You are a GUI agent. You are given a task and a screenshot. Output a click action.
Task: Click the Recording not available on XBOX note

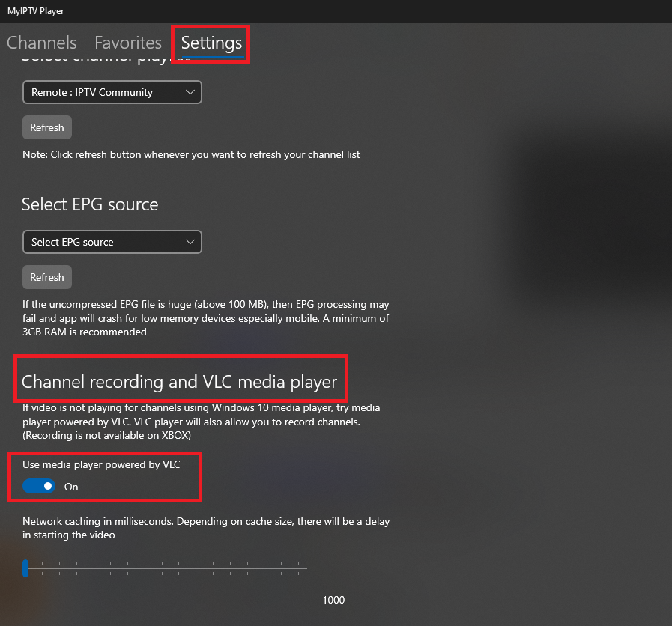(106, 435)
